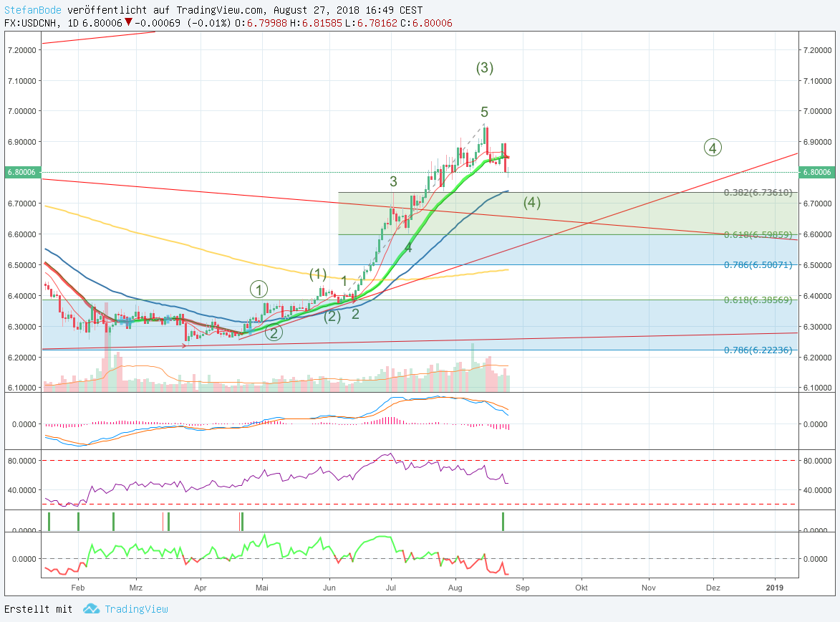Click the Jul label on time axis
This screenshot has width=840, height=622.
(391, 588)
